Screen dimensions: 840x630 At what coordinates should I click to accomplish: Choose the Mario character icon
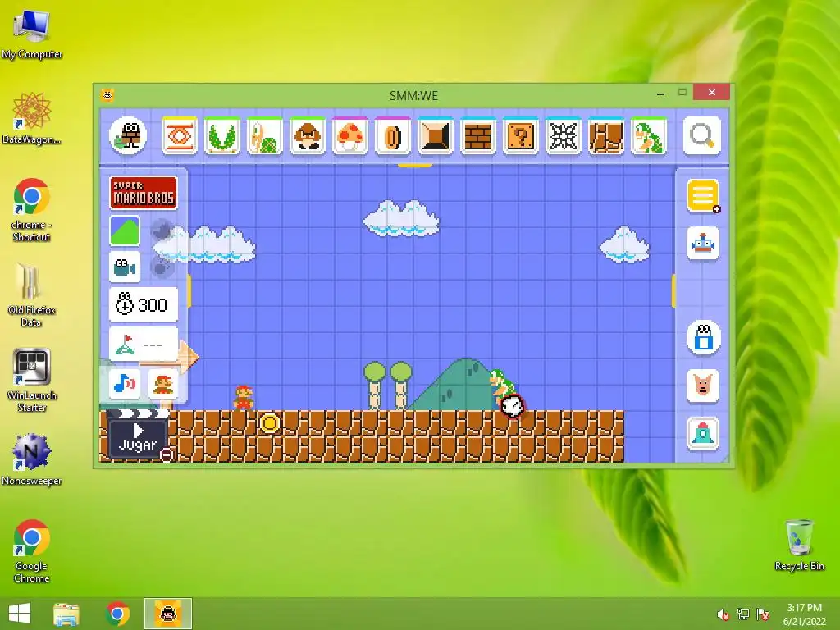click(x=163, y=384)
